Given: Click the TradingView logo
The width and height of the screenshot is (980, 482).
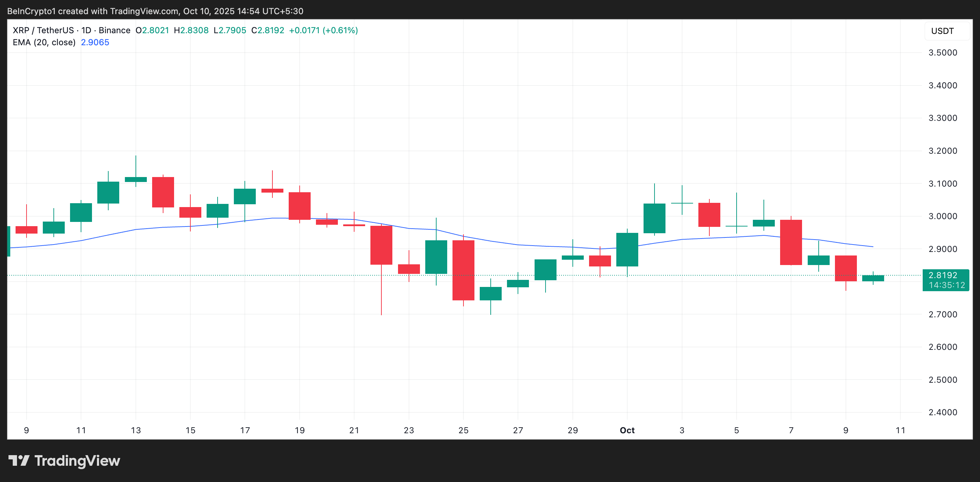Looking at the screenshot, I should coord(65,461).
